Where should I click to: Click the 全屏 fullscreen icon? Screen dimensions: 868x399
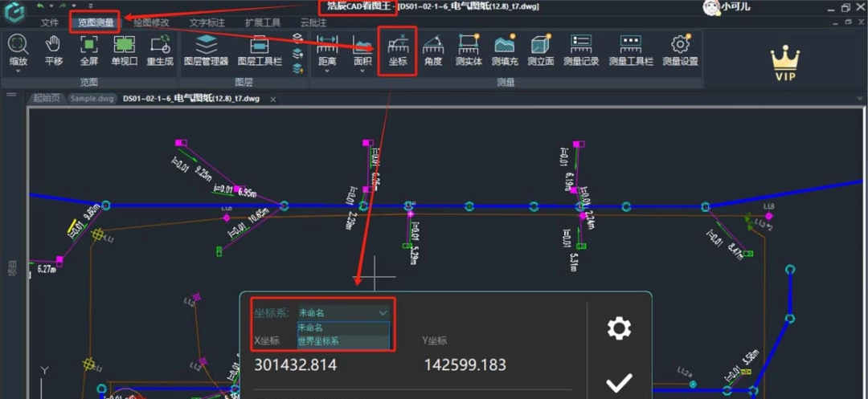pos(89,50)
